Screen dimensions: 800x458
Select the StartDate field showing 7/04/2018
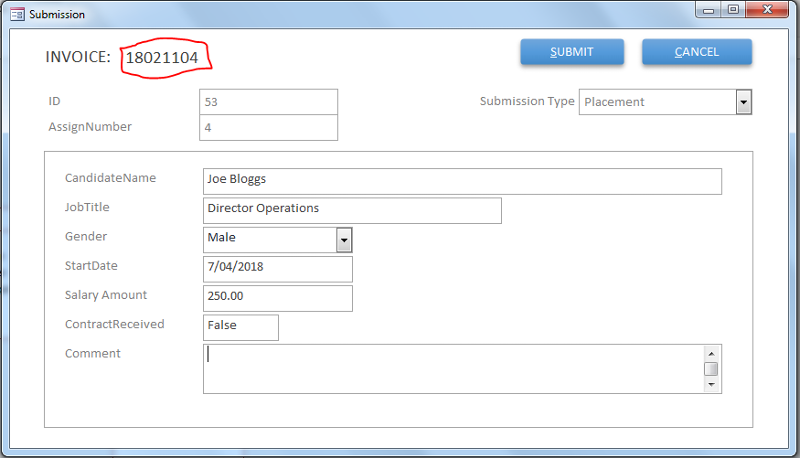pos(278,269)
